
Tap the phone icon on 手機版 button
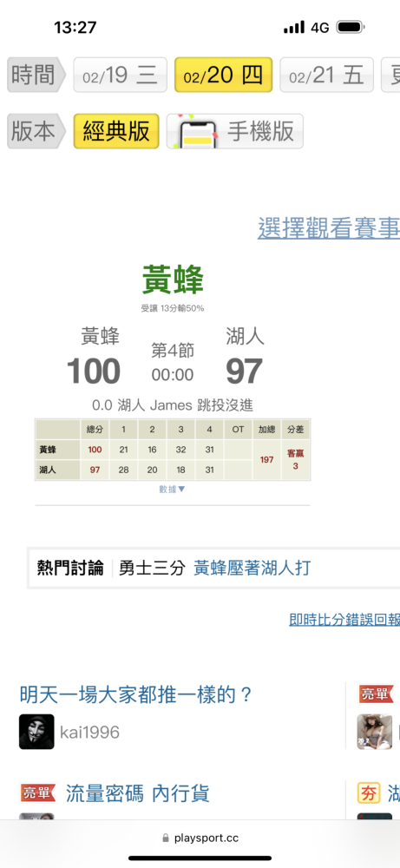coord(198,134)
